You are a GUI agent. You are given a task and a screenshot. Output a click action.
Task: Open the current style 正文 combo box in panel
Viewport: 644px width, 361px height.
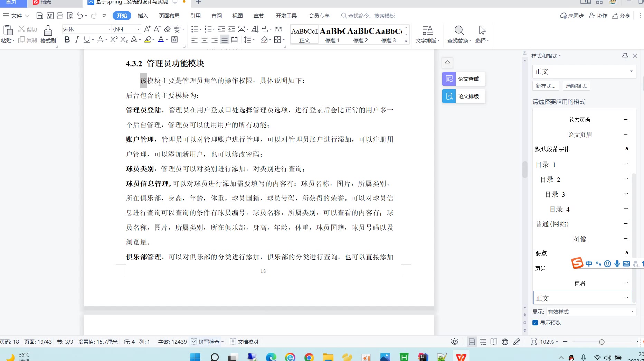(584, 72)
